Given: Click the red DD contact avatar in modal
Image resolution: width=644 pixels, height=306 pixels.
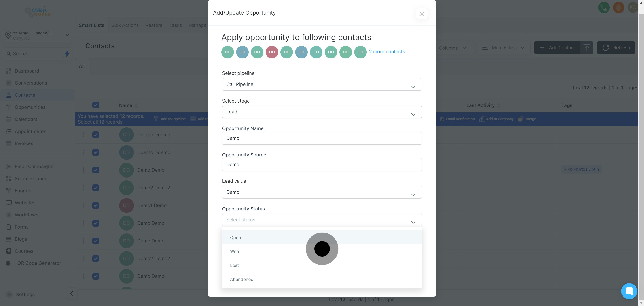Looking at the screenshot, I should 272,52.
